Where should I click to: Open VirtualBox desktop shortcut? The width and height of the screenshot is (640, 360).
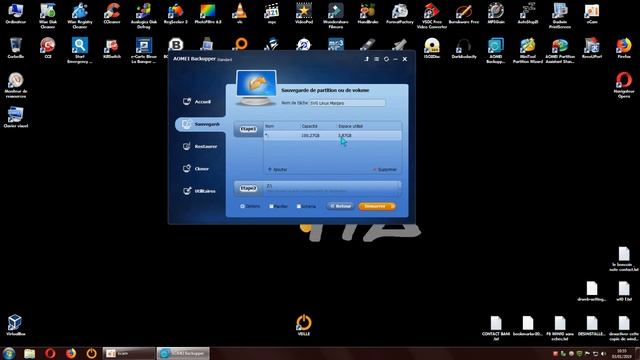[15, 325]
